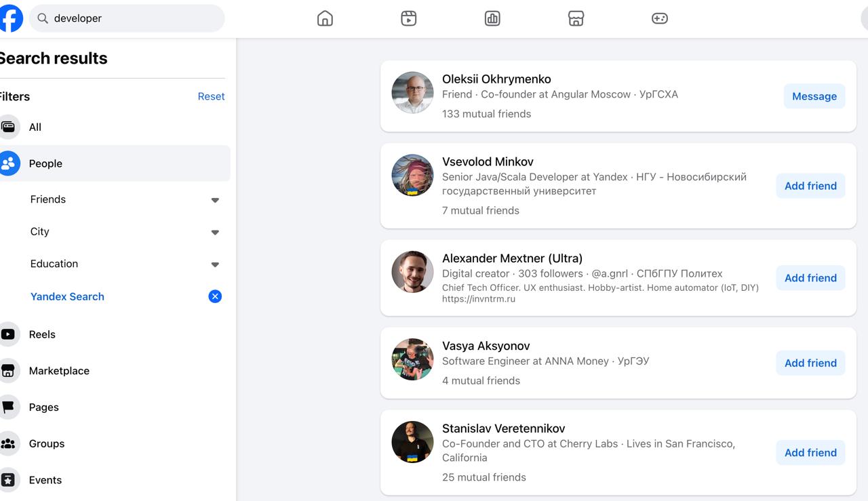Select the All results filter label
The image size is (868, 501).
click(35, 127)
